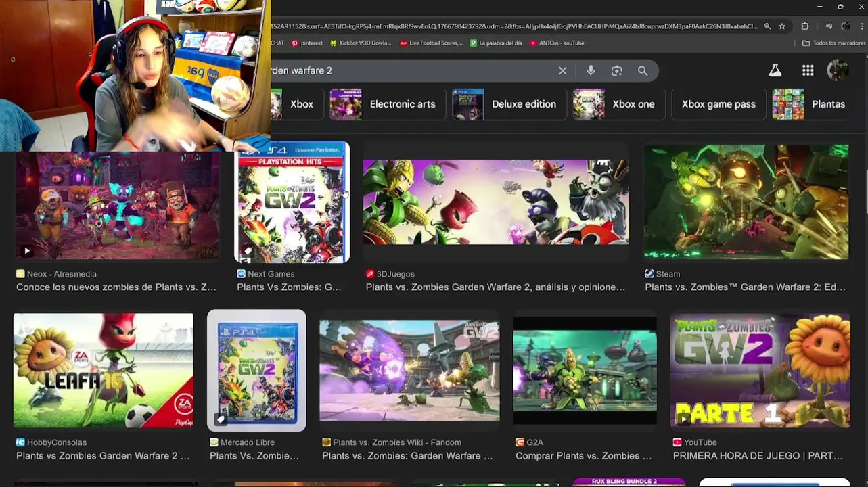Open the Live Football Scores bookmark
This screenshot has width=868, height=487.
click(x=431, y=43)
